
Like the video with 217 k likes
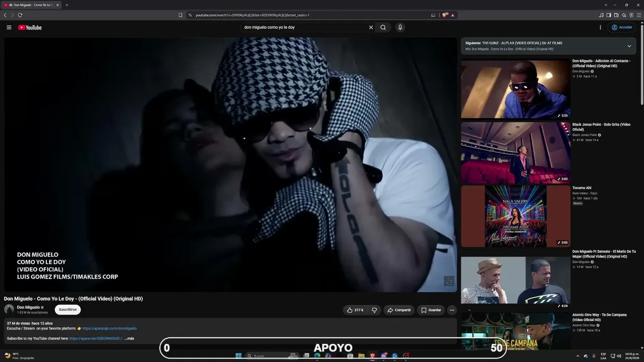(x=355, y=310)
